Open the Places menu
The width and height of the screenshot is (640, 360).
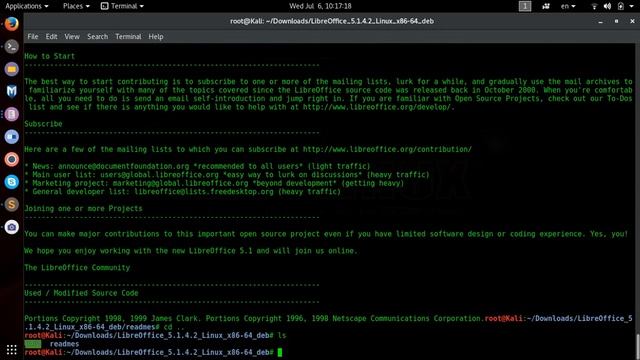tap(76, 6)
